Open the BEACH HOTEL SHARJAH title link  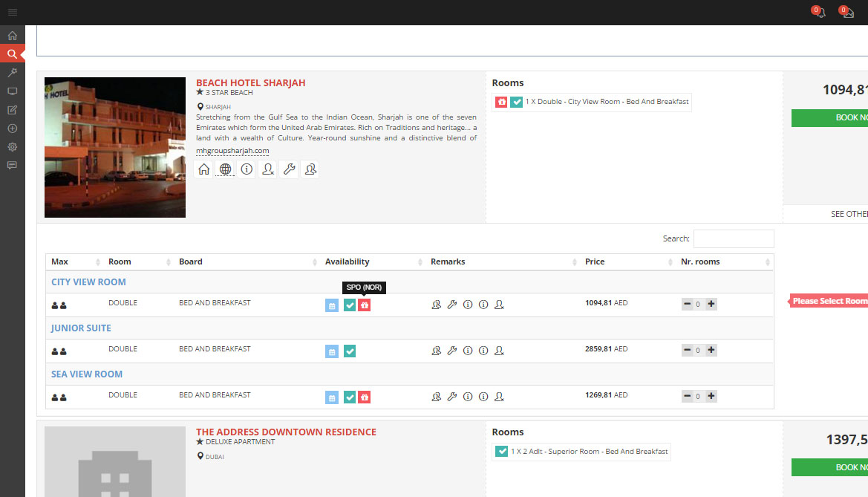[250, 82]
